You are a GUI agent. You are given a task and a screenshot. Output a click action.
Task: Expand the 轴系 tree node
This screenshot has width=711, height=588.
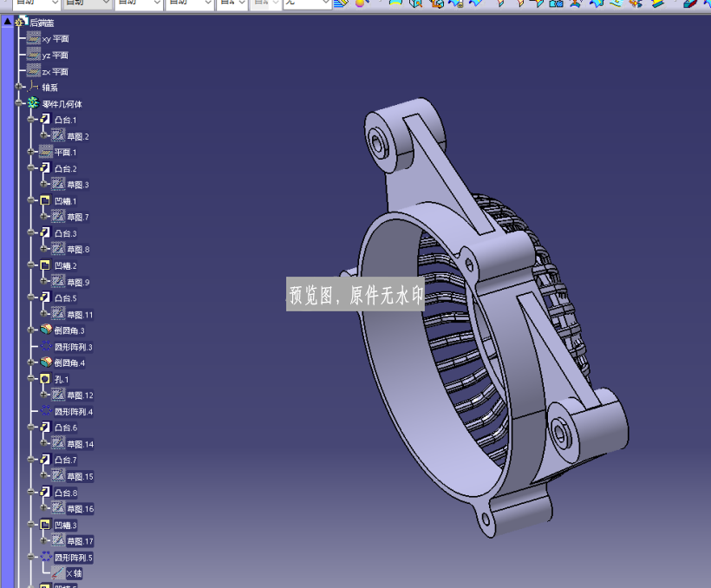click(x=18, y=86)
